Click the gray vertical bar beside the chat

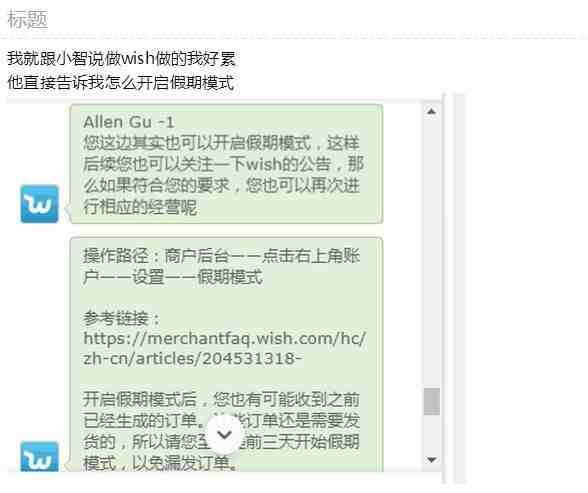point(459,289)
